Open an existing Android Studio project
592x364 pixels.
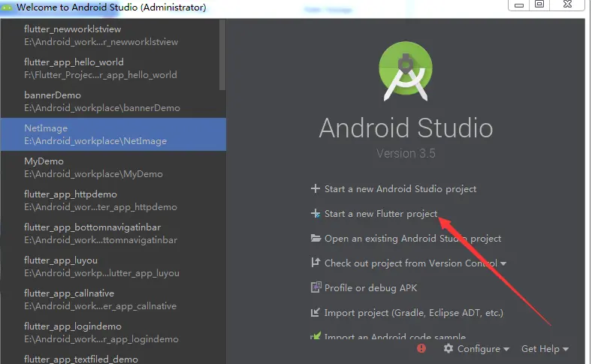(412, 239)
